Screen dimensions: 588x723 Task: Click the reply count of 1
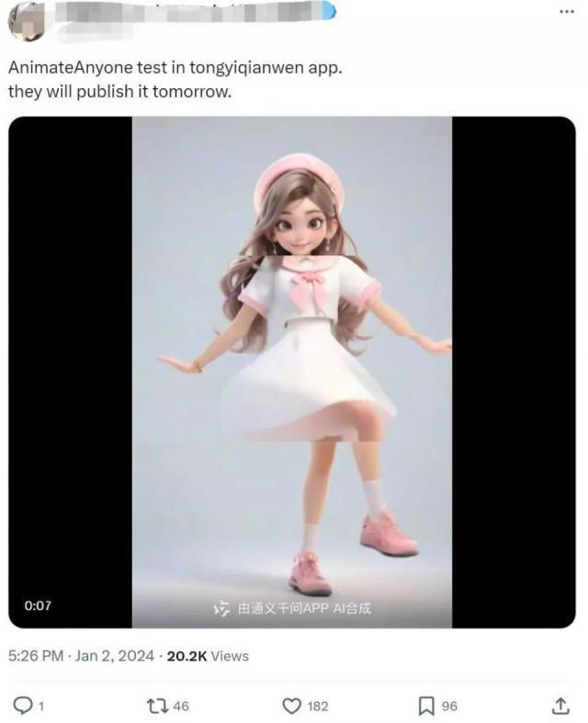tap(41, 706)
